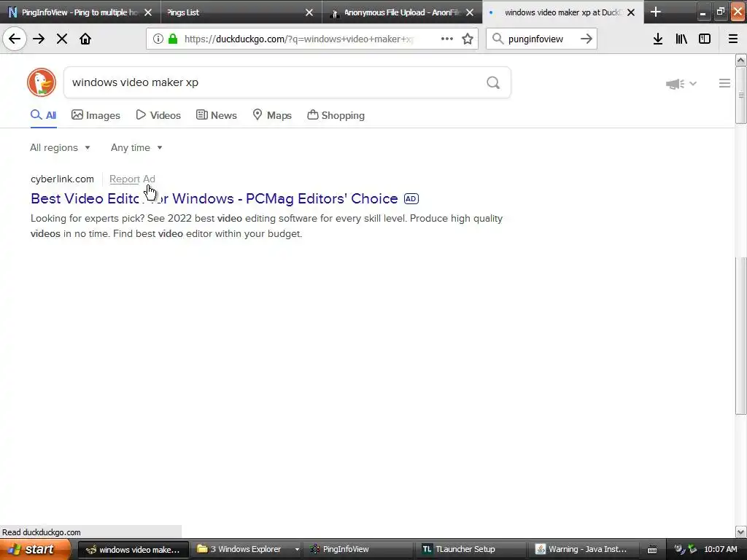The height and width of the screenshot is (560, 747).
Task: Switch to PingInfoView taskbar window
Action: 360,550
